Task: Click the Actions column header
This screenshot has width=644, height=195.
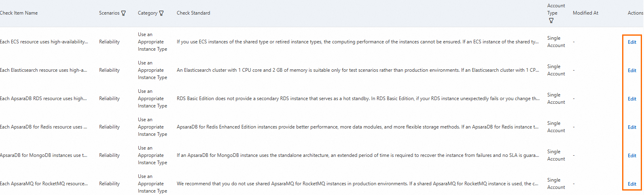Action: click(x=635, y=13)
